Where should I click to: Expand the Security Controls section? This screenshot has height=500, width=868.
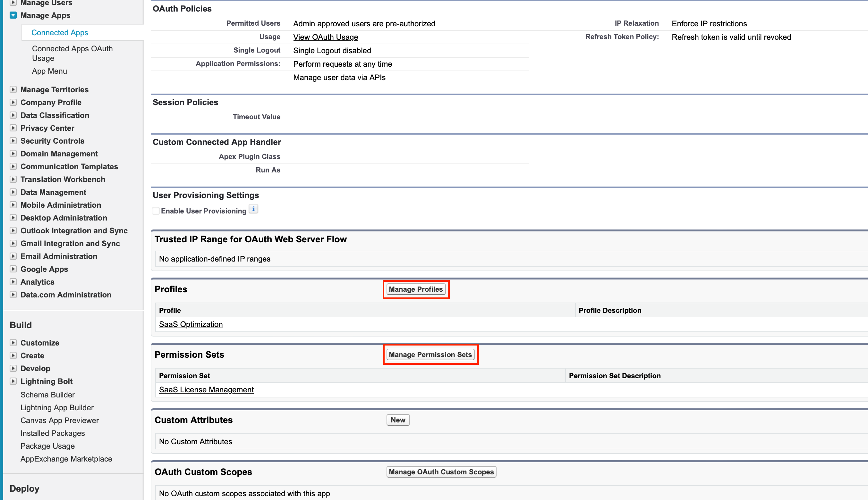click(x=13, y=141)
